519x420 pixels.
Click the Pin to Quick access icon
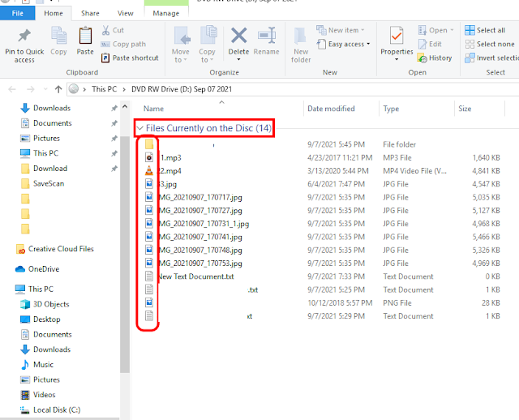[x=24, y=36]
